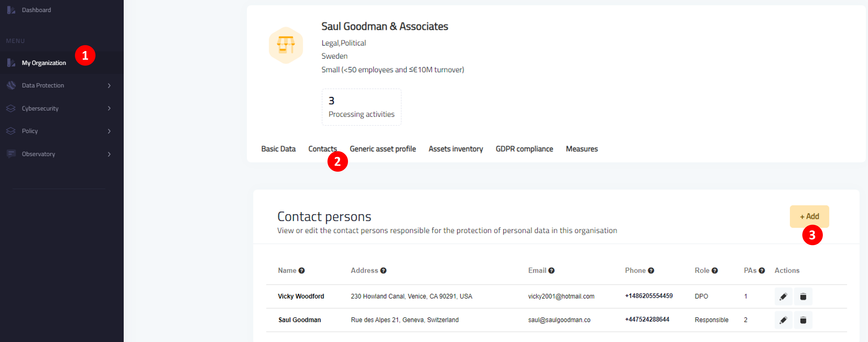Click the Policy layers icon
Image resolution: width=868 pixels, height=342 pixels.
11,131
